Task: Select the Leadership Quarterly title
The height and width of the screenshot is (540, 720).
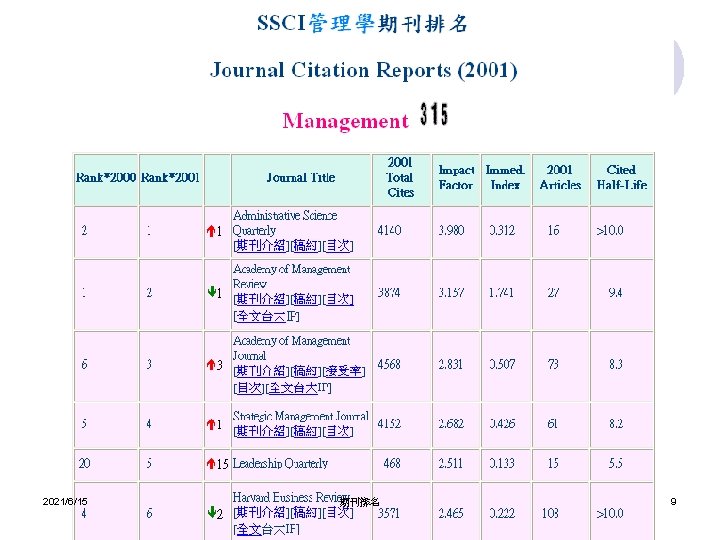Action: [280, 463]
